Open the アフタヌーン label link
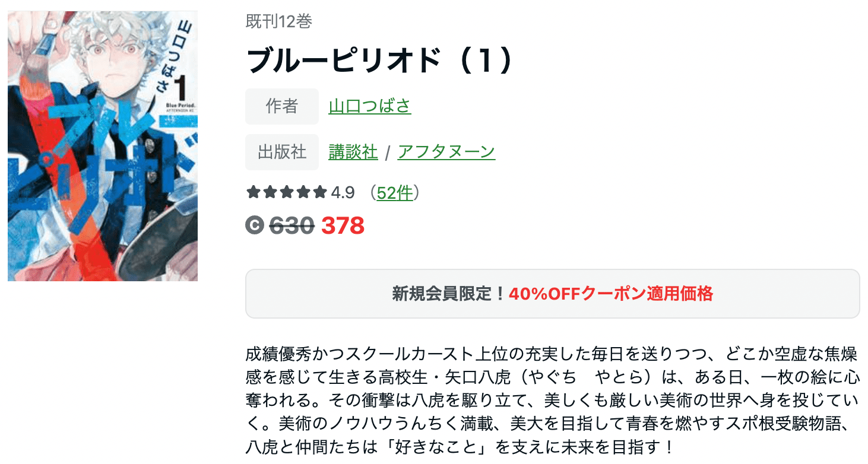This screenshot has height=464, width=868. coord(446,152)
